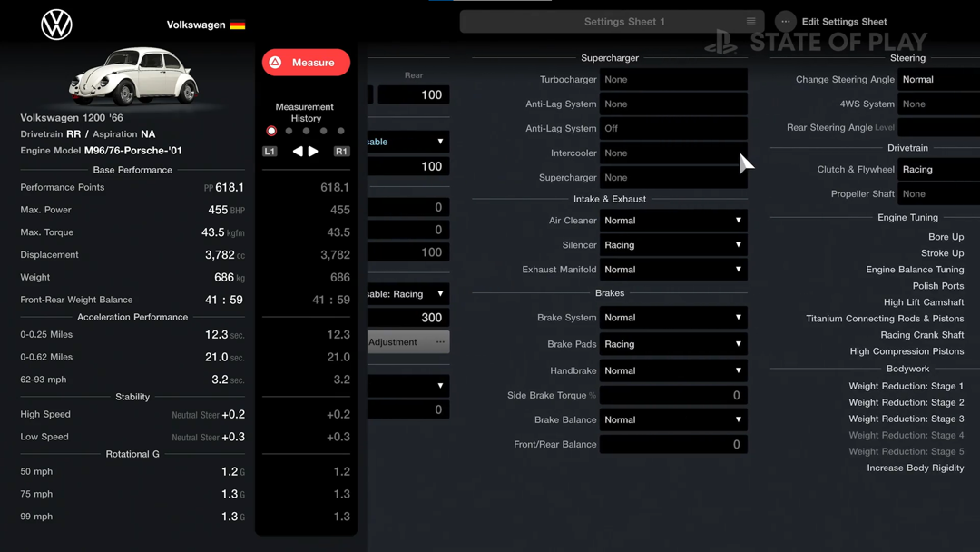This screenshot has width=980, height=552.
Task: Click the Side Brake Torque value field
Action: coord(673,395)
